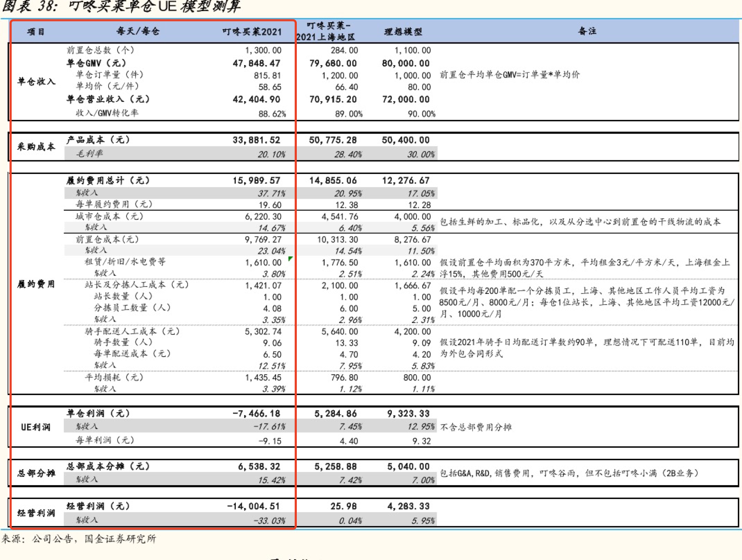
Task: Click the value 5,302.74
Action: [263, 332]
